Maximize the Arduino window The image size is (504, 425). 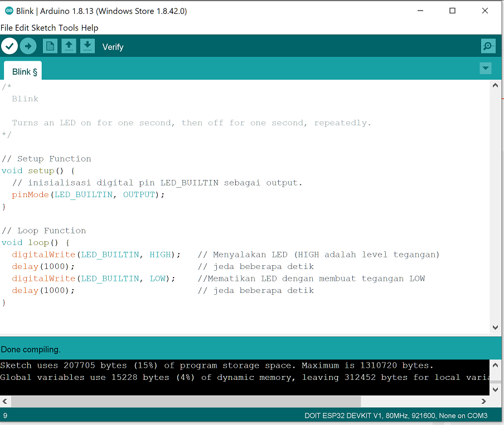pyautogui.click(x=452, y=11)
